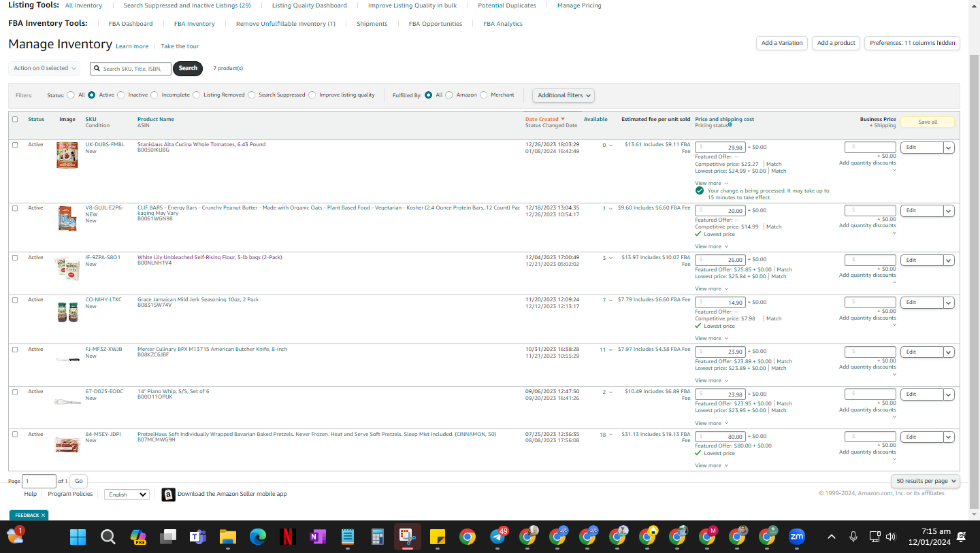980x553 pixels.
Task: Click the Add a Variation button
Action: [782, 43]
